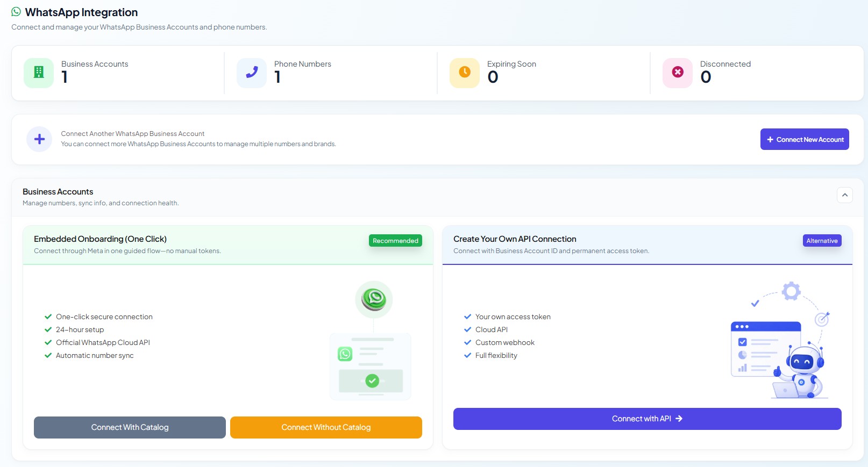This screenshot has height=467, width=868.
Task: Click the plus icon on the Connect New Account button
Action: tap(770, 140)
